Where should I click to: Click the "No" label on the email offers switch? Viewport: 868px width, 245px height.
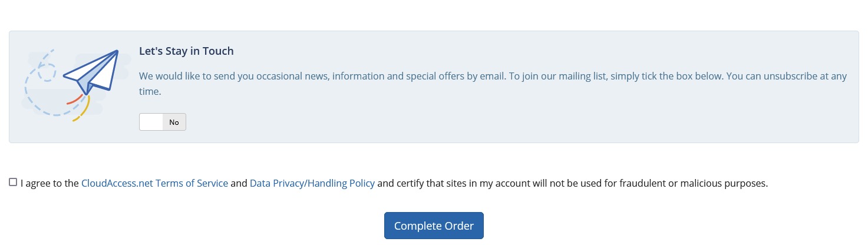pyautogui.click(x=174, y=122)
